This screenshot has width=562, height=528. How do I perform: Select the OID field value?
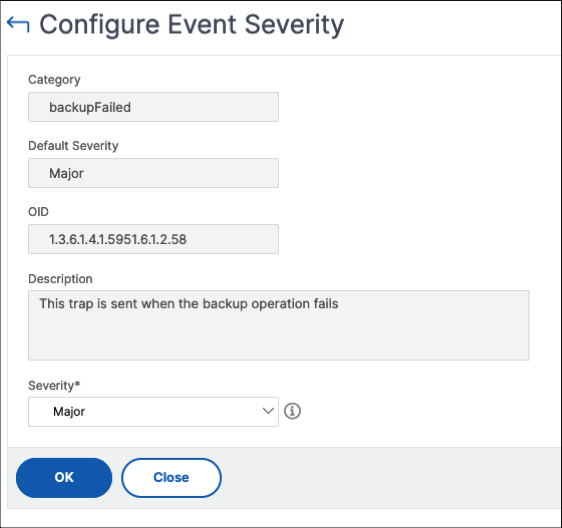153,239
